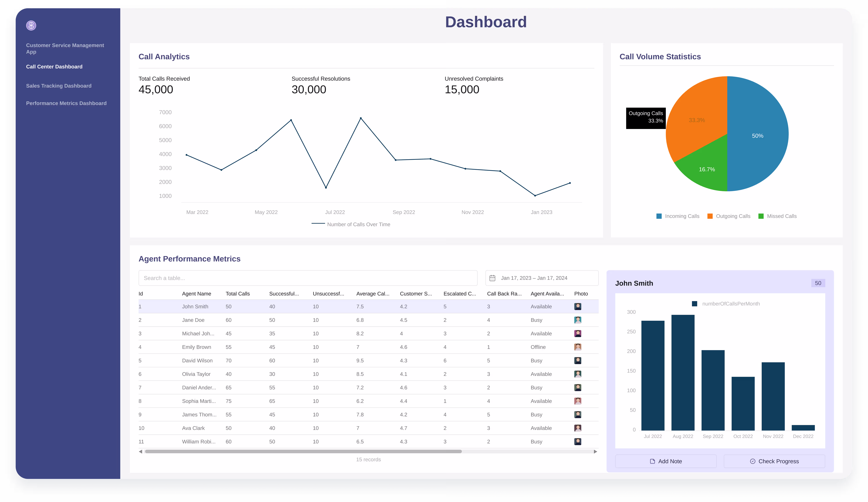Sort by Agent Availa... column header
The image size is (868, 502).
547,294
